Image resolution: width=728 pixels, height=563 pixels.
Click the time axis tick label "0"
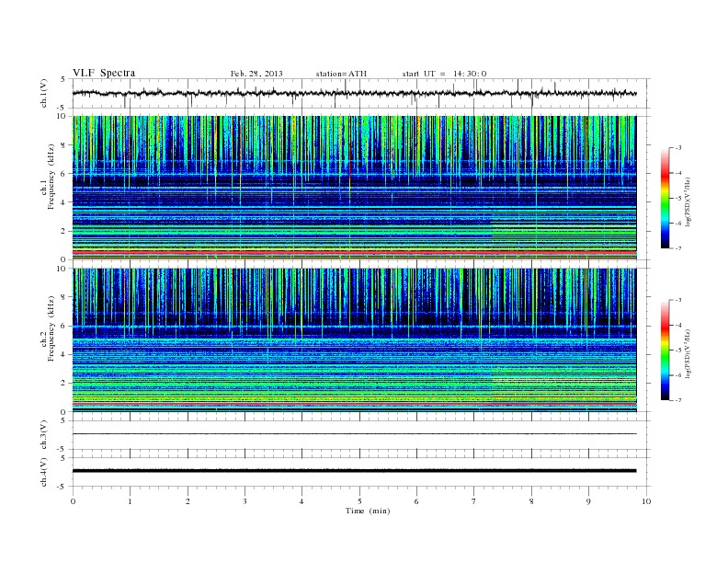(x=73, y=501)
